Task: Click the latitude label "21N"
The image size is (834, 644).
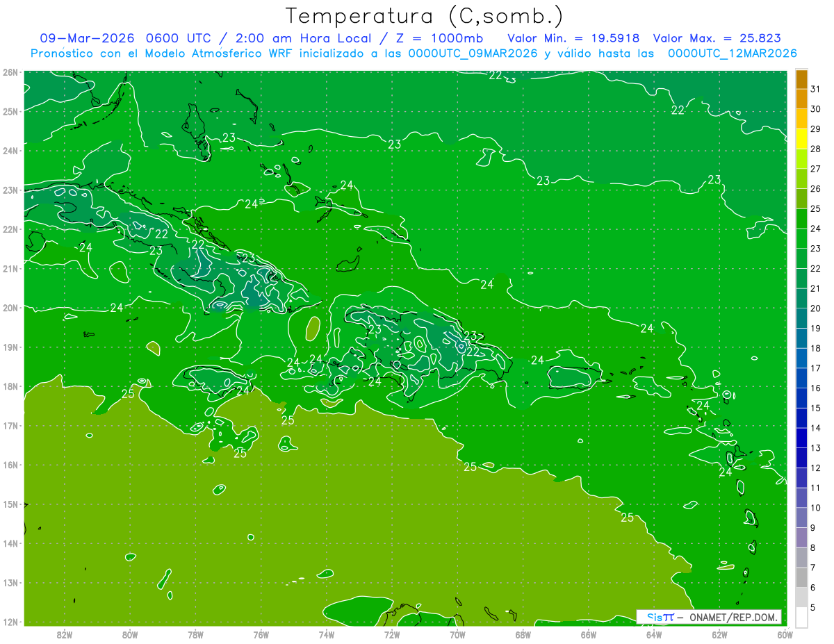Action: coord(10,269)
